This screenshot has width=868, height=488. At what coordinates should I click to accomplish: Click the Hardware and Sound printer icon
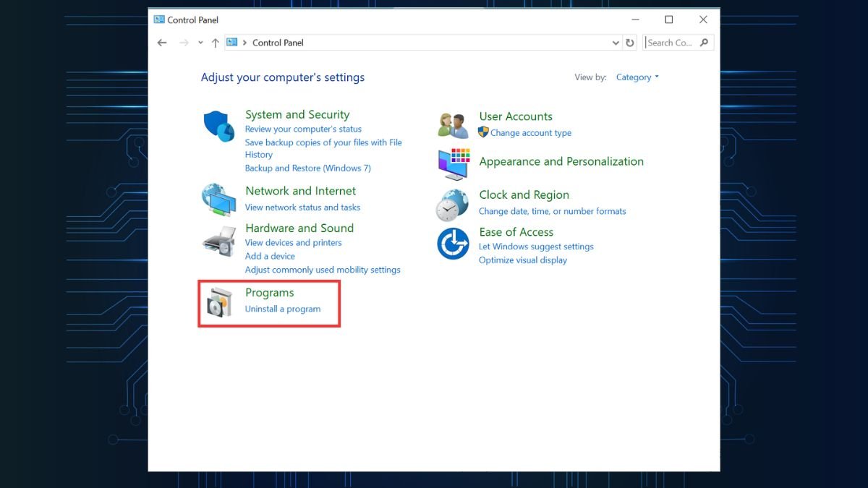(218, 240)
